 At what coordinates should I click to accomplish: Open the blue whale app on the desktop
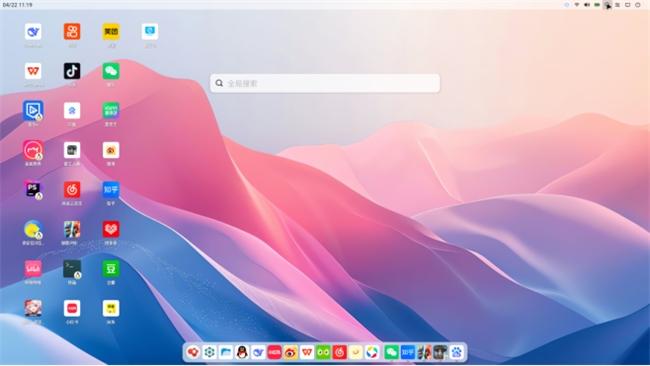[x=33, y=32]
